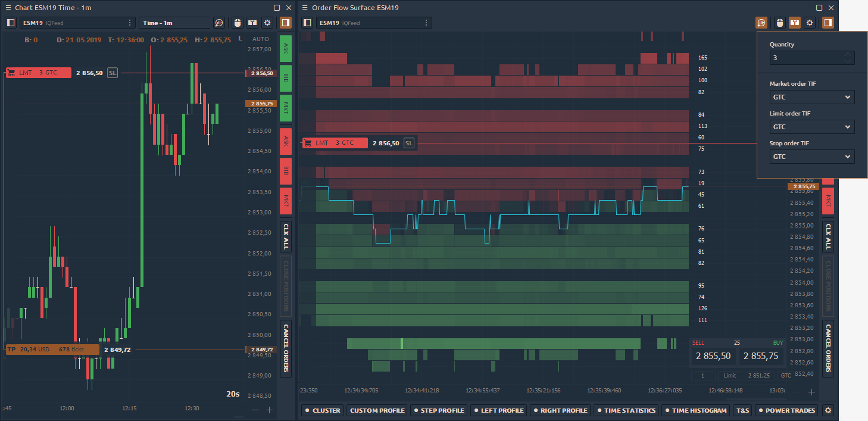Open the settings gear in the chart toolbar
This screenshot has width=868, height=421.
point(267,23)
